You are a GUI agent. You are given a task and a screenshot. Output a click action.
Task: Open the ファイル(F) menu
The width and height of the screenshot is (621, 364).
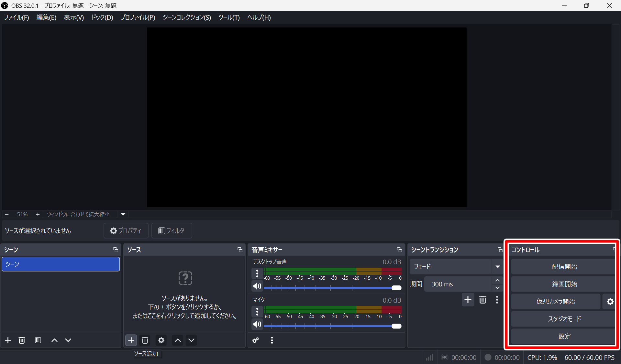(17, 17)
